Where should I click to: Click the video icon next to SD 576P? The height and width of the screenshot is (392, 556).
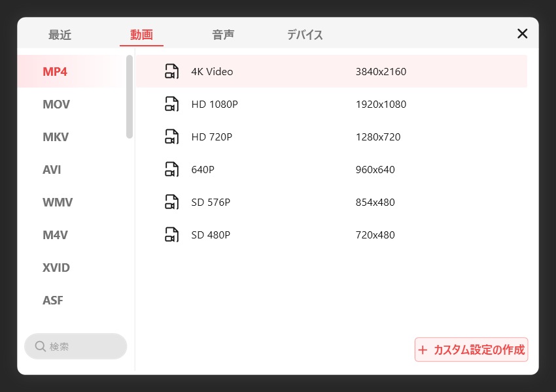pyautogui.click(x=171, y=202)
